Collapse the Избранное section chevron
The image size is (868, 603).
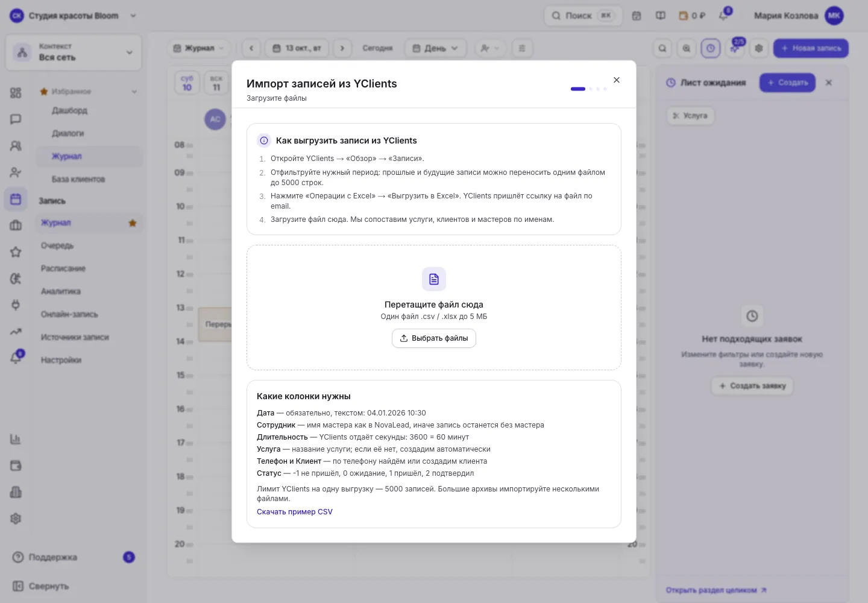tap(134, 92)
